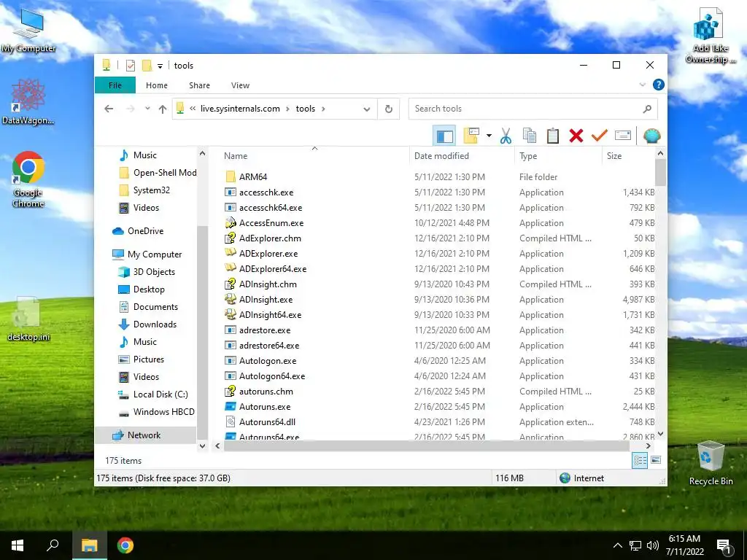The image size is (747, 560).
Task: Click the Cut scissors icon
Action: 506,136
